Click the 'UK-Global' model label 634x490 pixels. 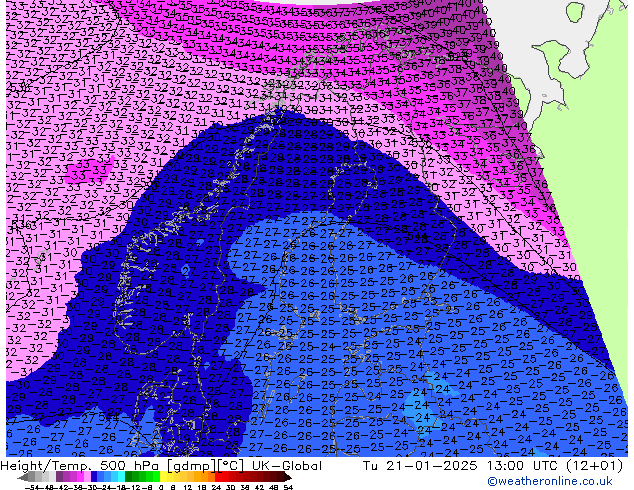[287, 466]
